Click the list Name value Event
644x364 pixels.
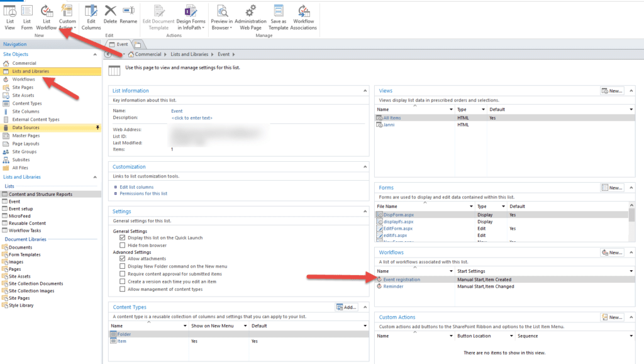177,111
